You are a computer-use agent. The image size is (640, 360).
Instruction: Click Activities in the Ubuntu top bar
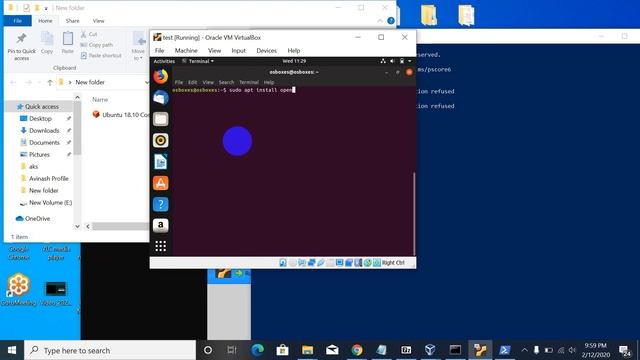[164, 61]
